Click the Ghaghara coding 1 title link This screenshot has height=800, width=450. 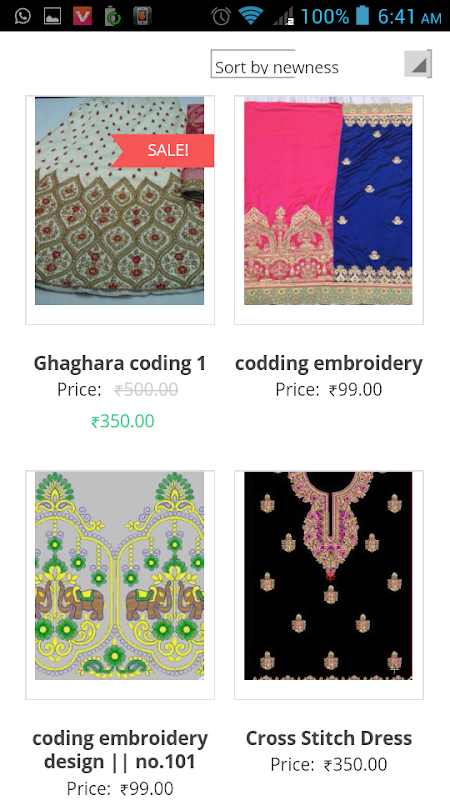120,363
